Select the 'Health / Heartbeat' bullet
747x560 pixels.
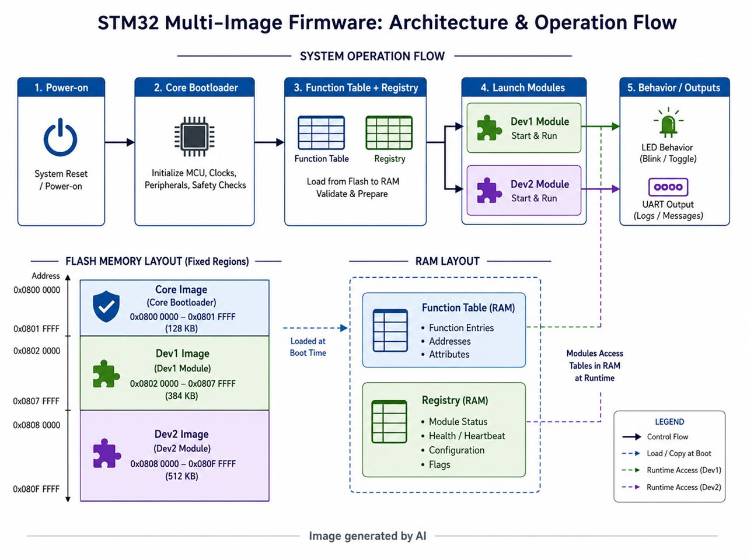(x=463, y=436)
